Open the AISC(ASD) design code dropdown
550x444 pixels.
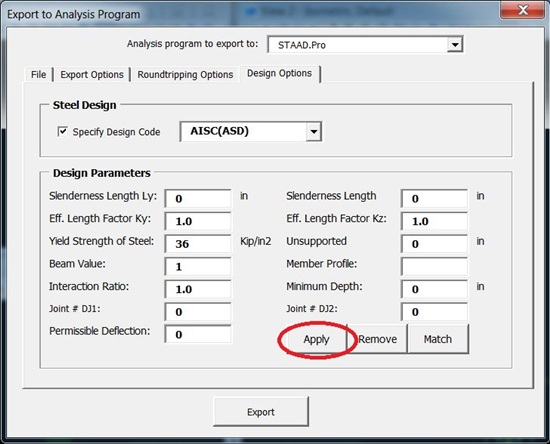314,132
